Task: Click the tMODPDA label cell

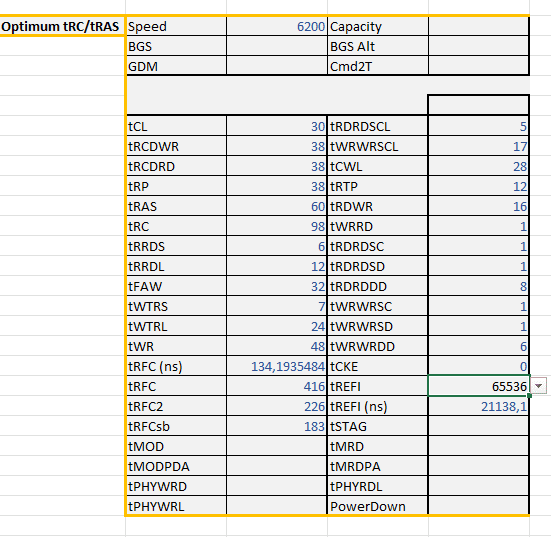Action: 176,466
